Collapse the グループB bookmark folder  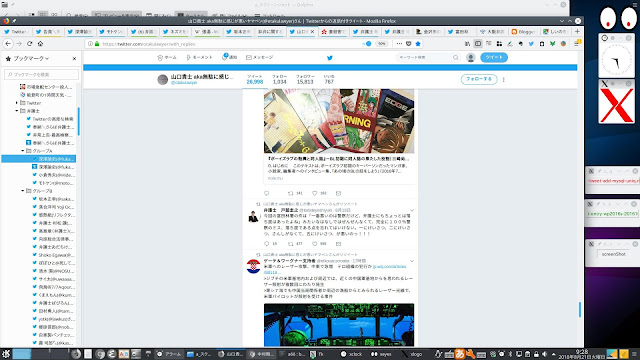tap(23, 191)
